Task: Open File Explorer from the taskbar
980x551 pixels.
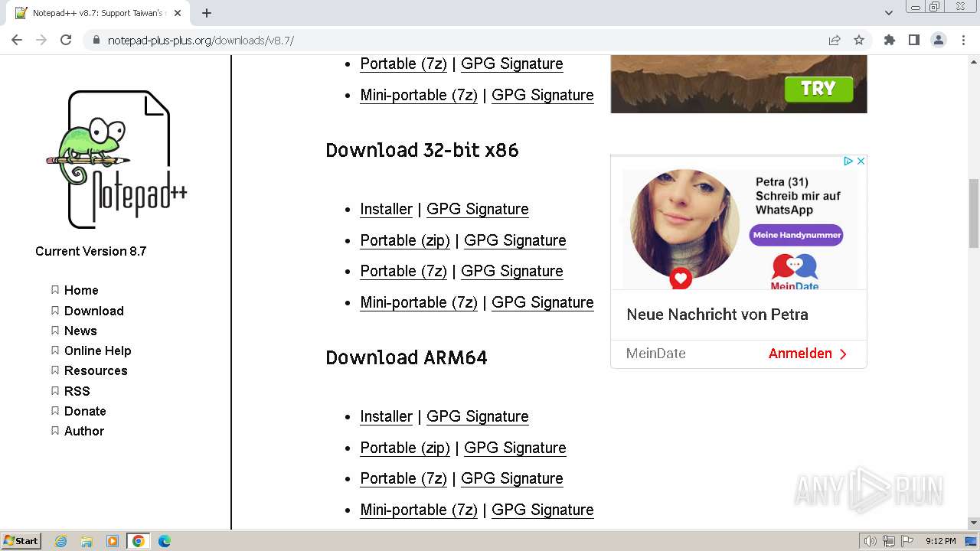Action: (x=87, y=541)
